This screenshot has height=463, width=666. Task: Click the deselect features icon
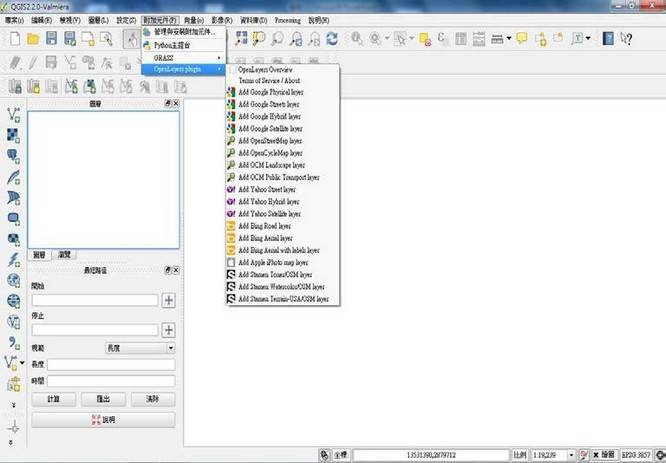click(x=425, y=39)
